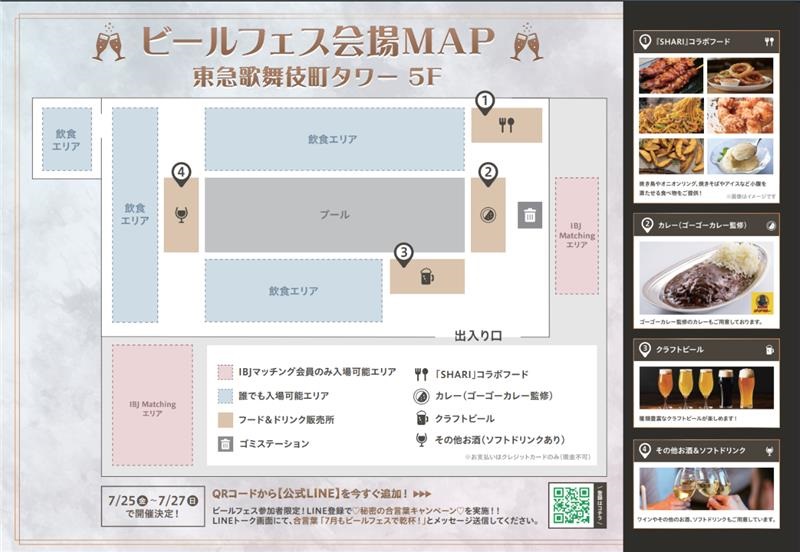Click the trash can icon beside the pool
800x552 pixels.
click(530, 214)
